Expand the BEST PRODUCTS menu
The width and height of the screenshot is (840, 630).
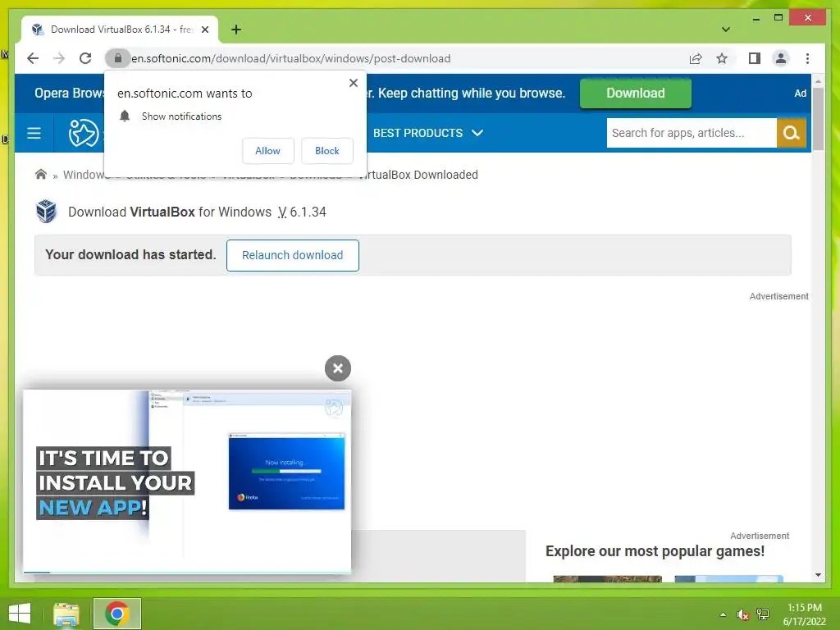(428, 133)
